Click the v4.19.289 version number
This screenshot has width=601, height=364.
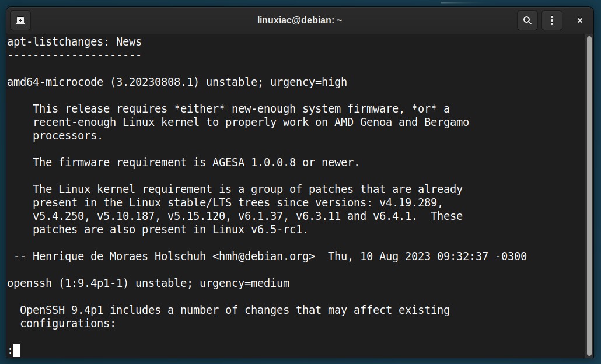coord(408,202)
